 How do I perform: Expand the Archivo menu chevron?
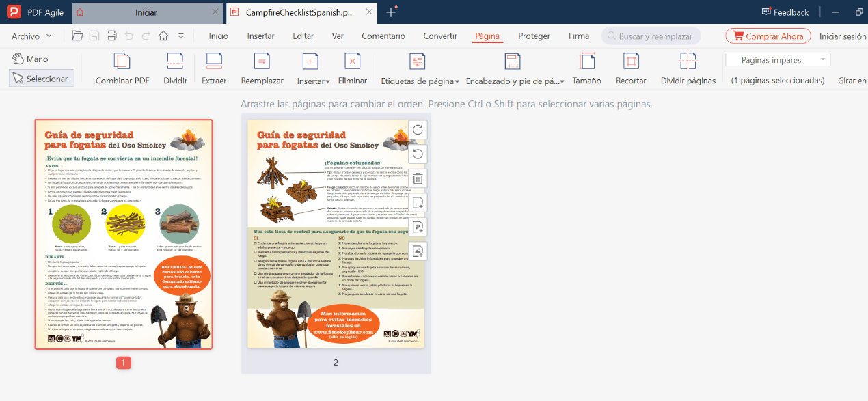(x=49, y=36)
